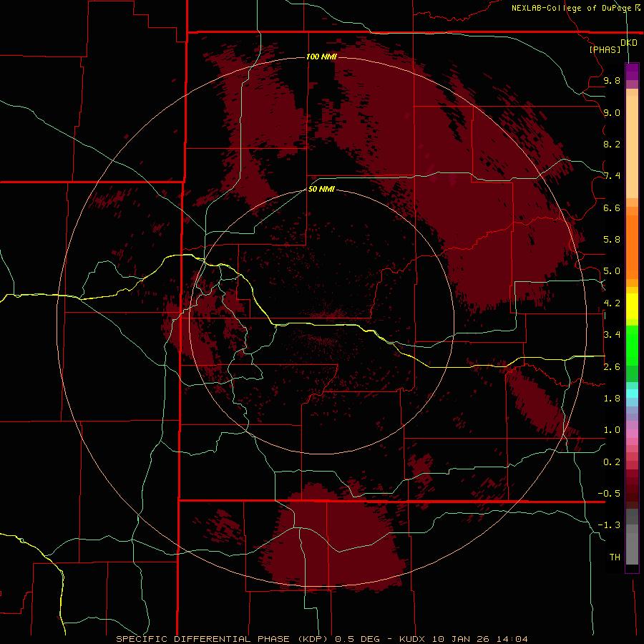
Task: Click the 6.6 value on the scale
Action: [612, 208]
